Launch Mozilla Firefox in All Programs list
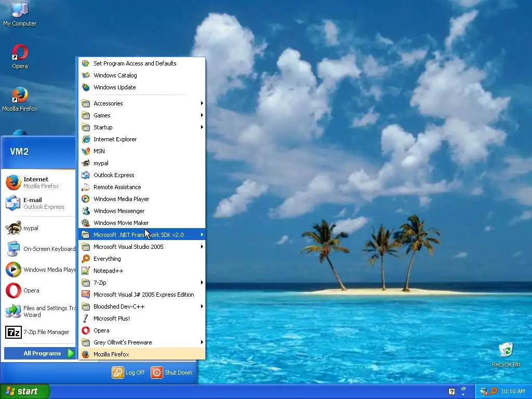532x399 pixels. [142, 354]
